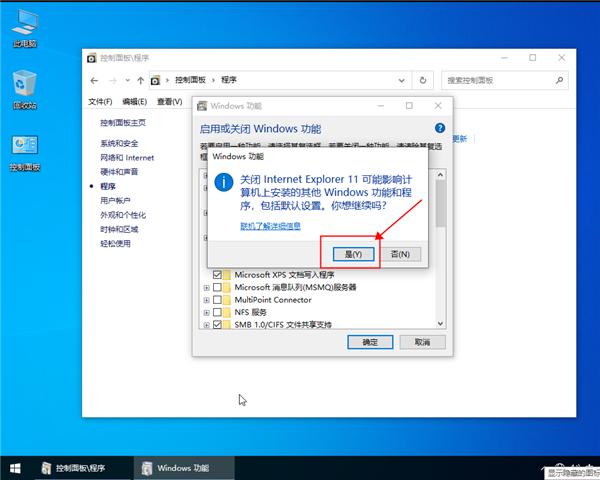Go forward in the Control Panel window
This screenshot has width=600, height=480.
pyautogui.click(x=113, y=80)
